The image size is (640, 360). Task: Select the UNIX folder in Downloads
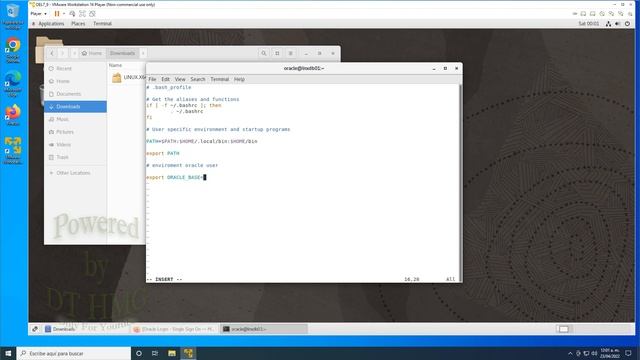(x=129, y=77)
